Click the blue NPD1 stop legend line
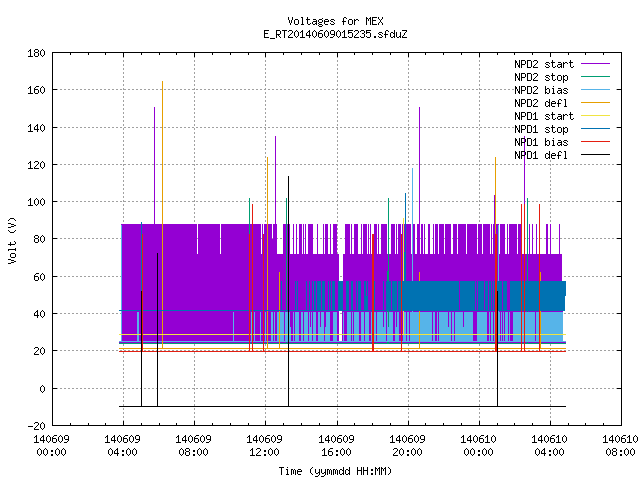The width and height of the screenshot is (640, 480). (x=595, y=129)
